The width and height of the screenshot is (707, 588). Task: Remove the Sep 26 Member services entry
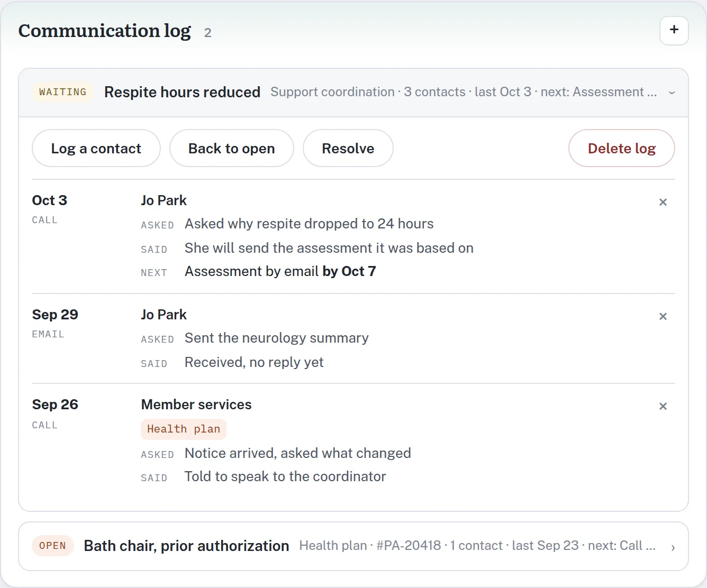(663, 406)
